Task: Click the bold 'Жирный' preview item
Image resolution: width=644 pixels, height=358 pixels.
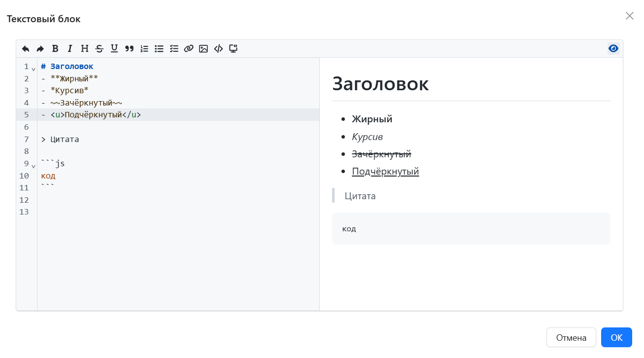Action: (372, 119)
